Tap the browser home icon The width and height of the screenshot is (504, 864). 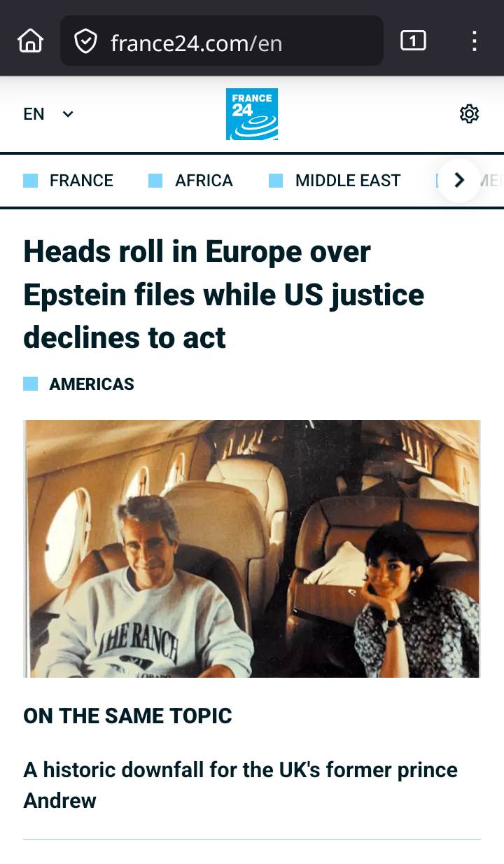point(30,41)
